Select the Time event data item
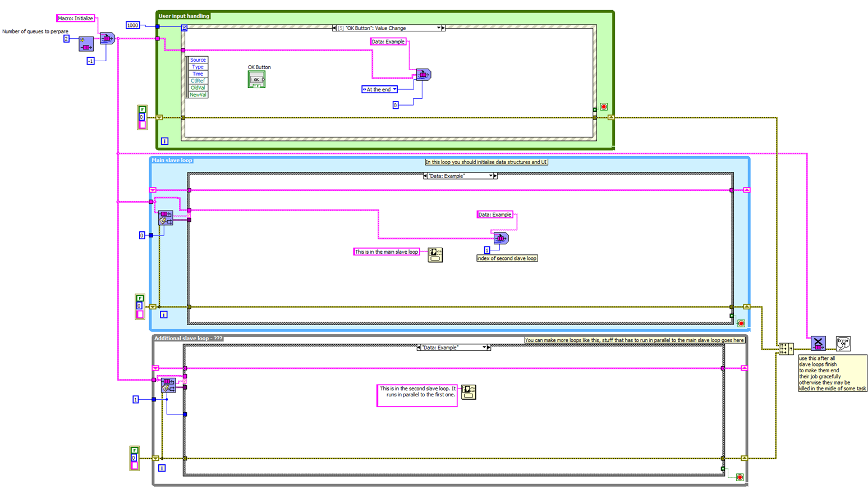The width and height of the screenshot is (868, 498). (x=198, y=74)
